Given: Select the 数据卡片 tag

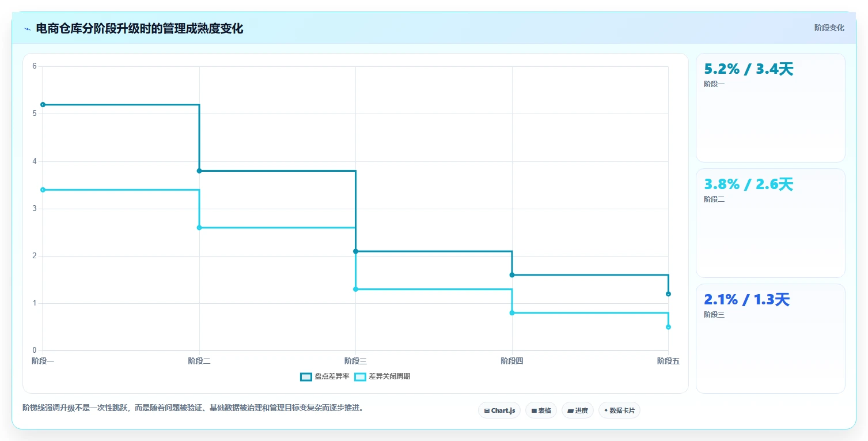Looking at the screenshot, I should (x=619, y=410).
